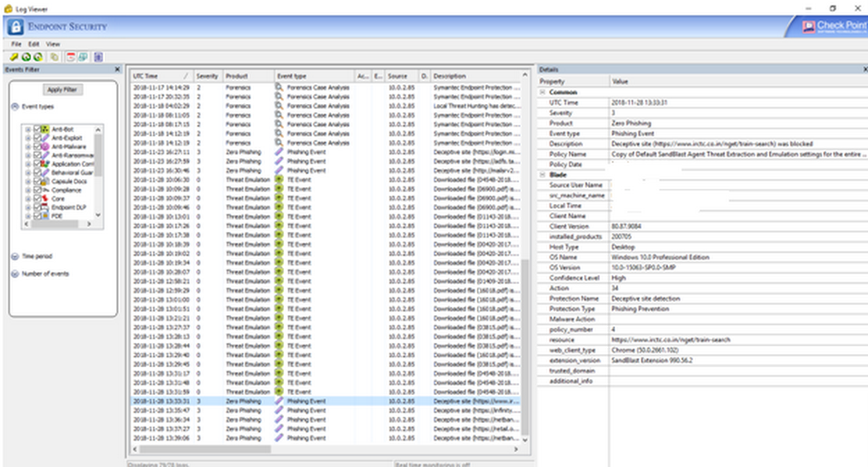Click the teal windows toolbar icon
Screen dimensions: 868x467
pyautogui.click(x=82, y=57)
